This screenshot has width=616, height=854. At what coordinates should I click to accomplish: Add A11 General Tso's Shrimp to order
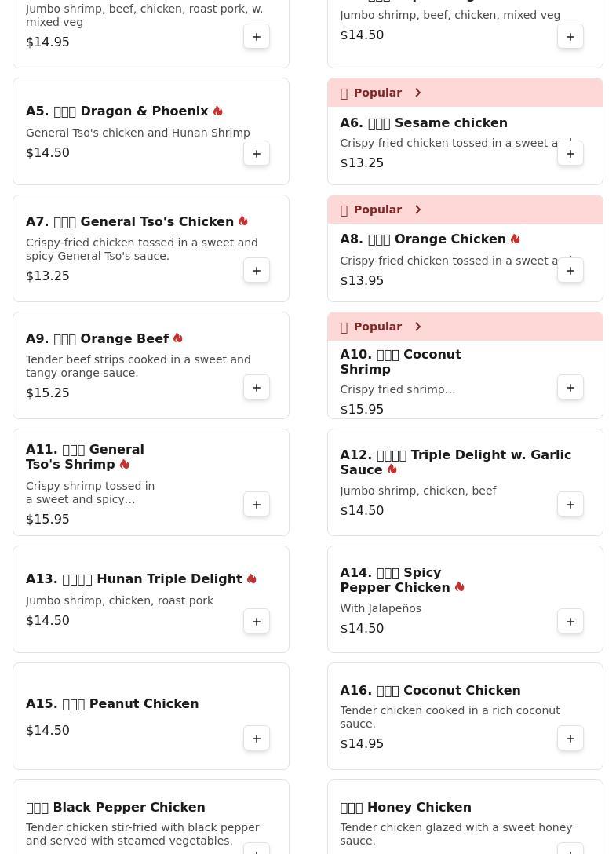click(x=257, y=505)
